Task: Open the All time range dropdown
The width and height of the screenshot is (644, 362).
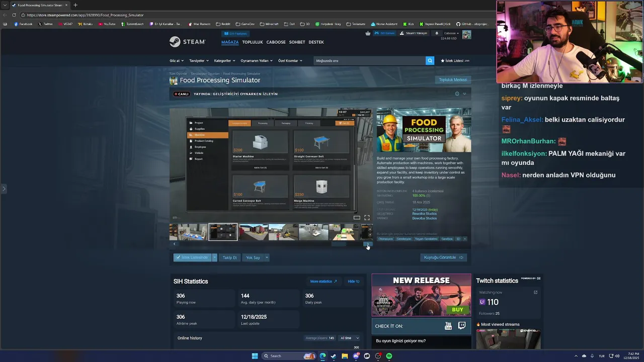Action: point(350,338)
